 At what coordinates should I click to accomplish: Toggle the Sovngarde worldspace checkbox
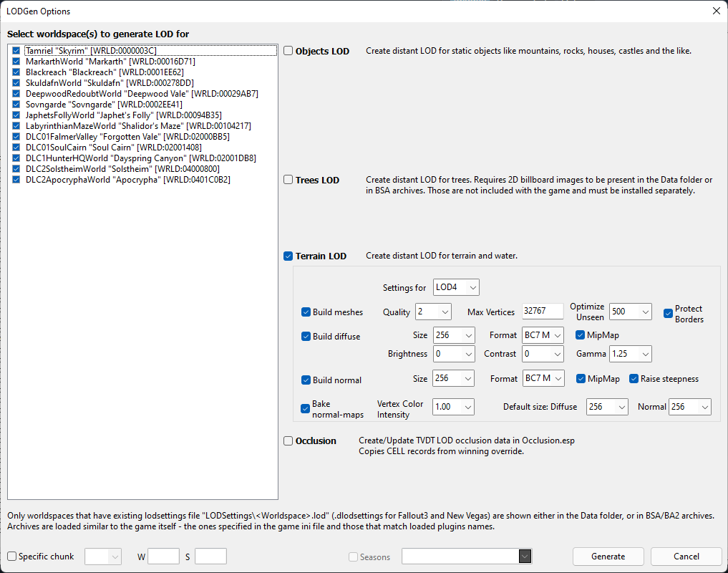coord(16,104)
